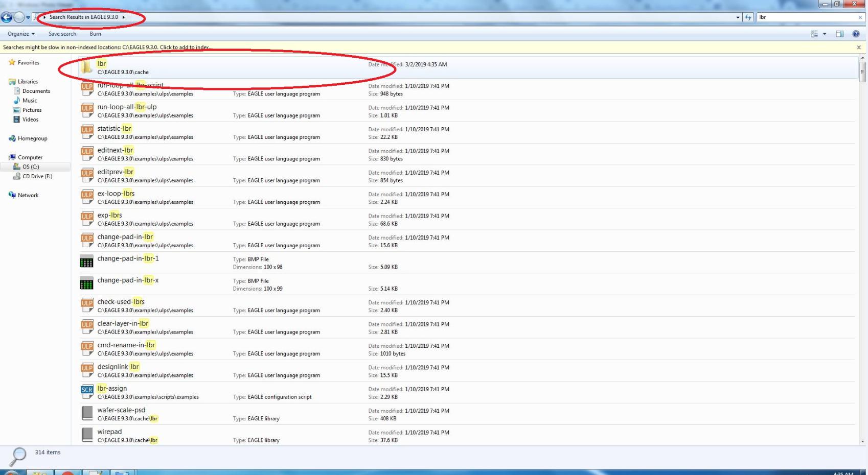Dismiss the yellow non-indexed locations info bar
Image resolution: width=868 pixels, height=475 pixels.
859,47
